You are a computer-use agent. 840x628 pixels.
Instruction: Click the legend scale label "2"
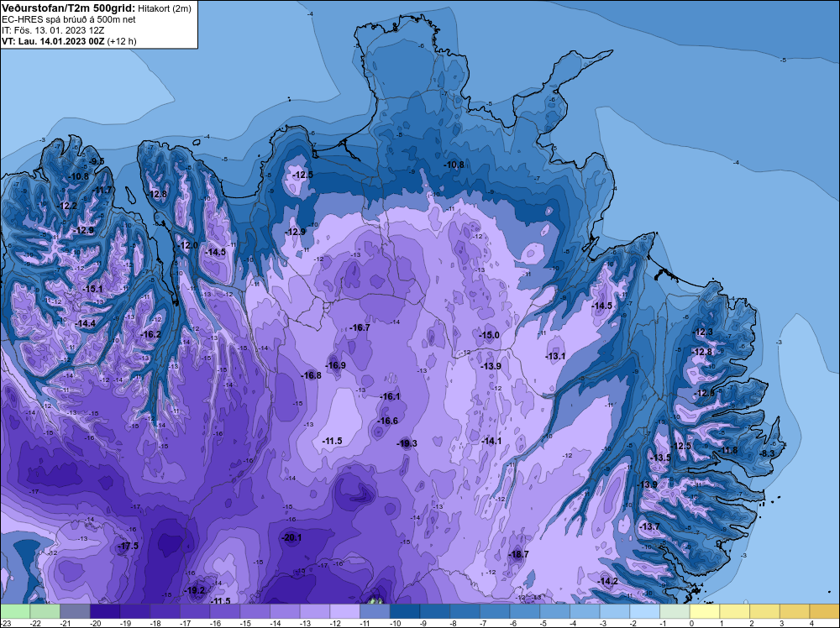point(752,623)
